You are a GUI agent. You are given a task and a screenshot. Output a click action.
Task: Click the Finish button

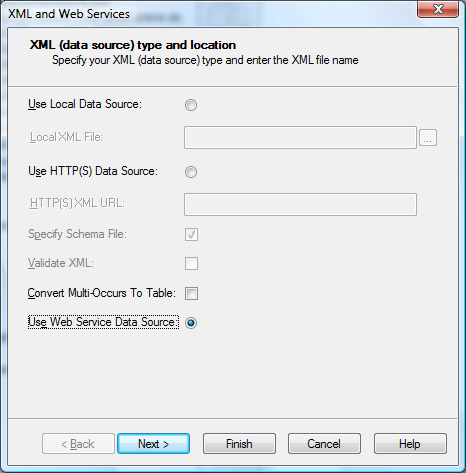click(x=239, y=444)
